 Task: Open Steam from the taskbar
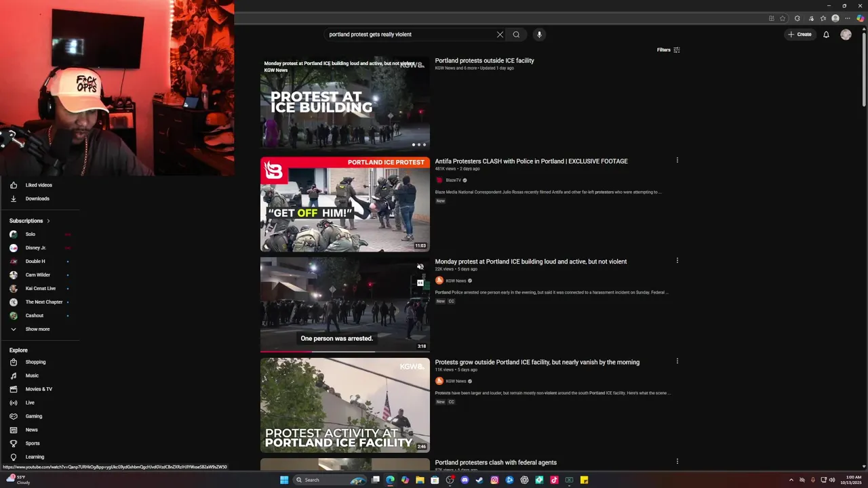pos(479,480)
